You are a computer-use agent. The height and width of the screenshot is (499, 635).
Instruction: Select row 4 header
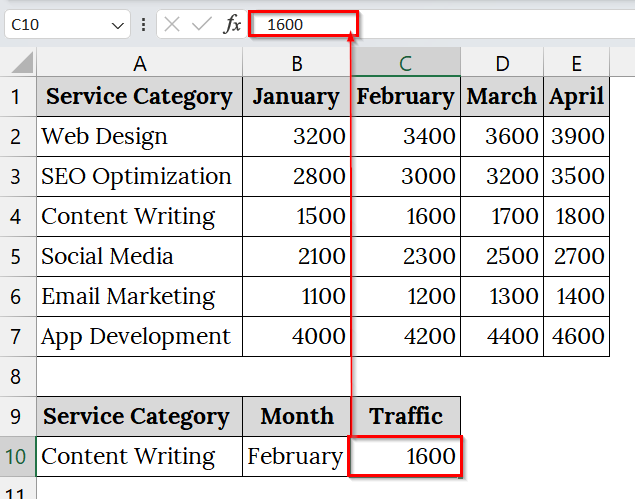coord(18,217)
